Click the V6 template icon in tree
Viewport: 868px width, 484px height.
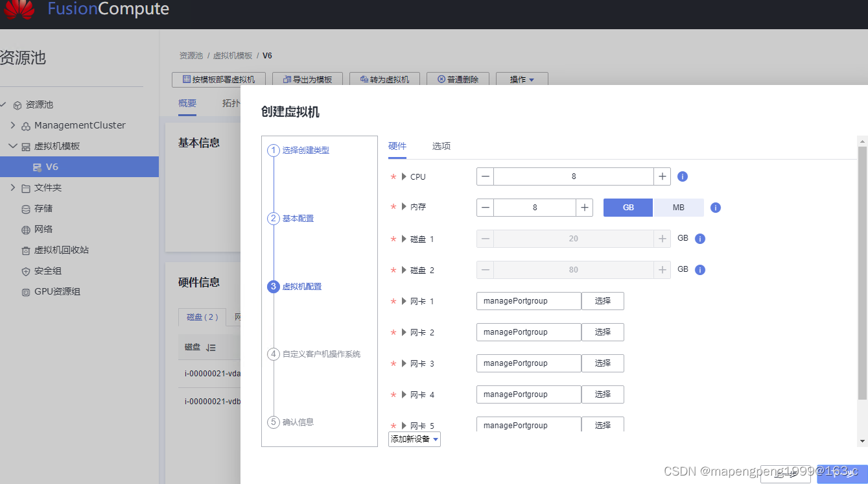point(37,167)
